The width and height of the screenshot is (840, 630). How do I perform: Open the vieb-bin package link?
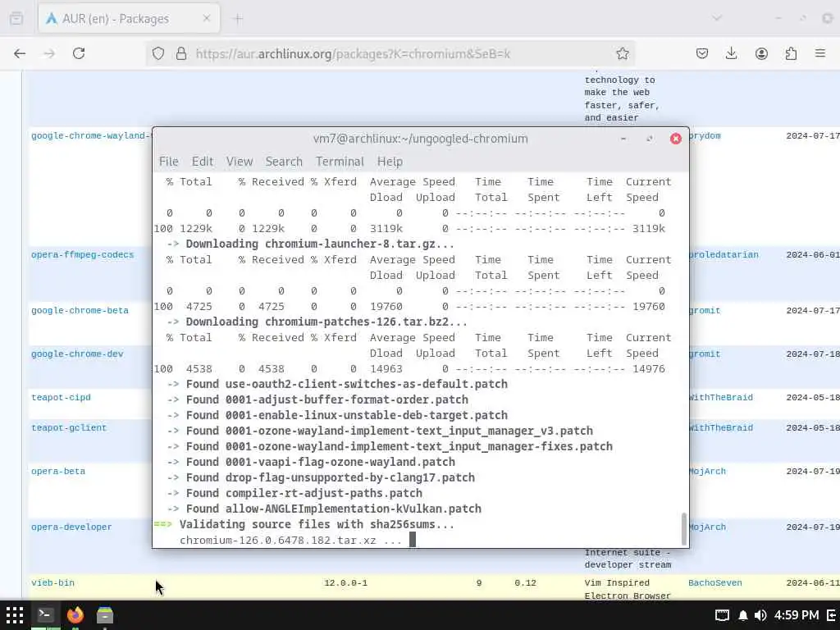coord(53,583)
